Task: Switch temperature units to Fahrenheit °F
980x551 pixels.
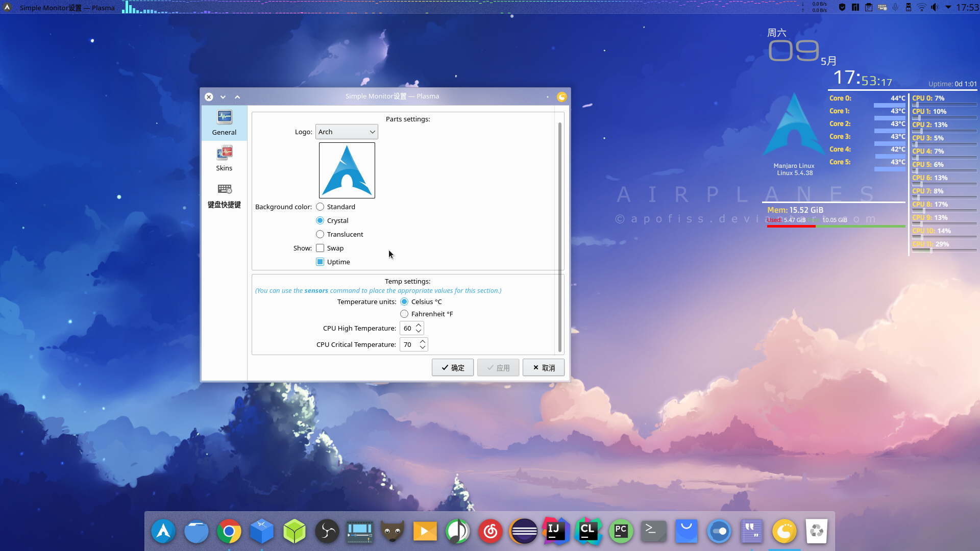Action: tap(405, 314)
